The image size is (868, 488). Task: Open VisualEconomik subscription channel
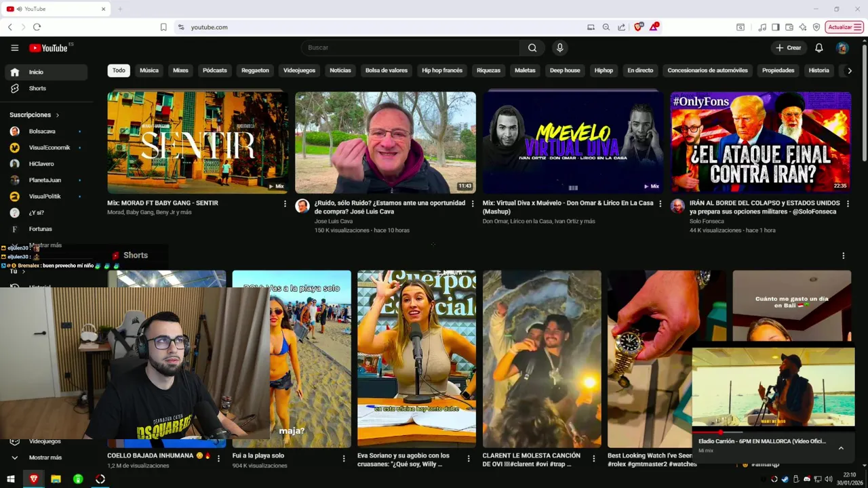pos(45,148)
